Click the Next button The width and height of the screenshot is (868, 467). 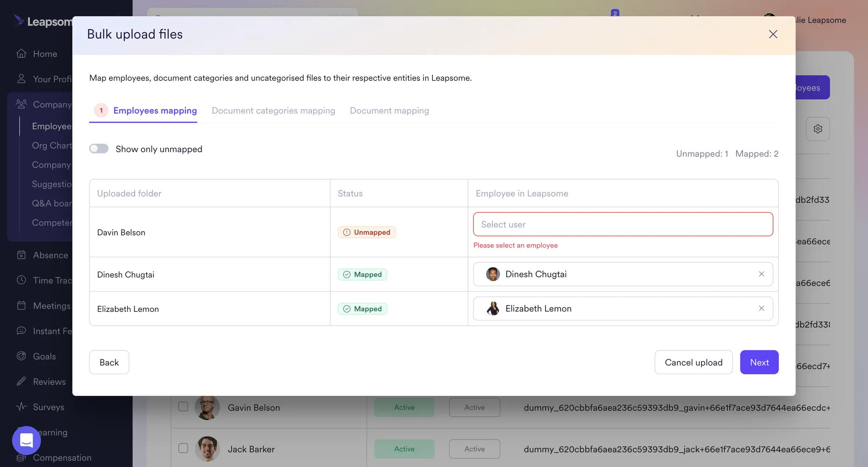759,362
